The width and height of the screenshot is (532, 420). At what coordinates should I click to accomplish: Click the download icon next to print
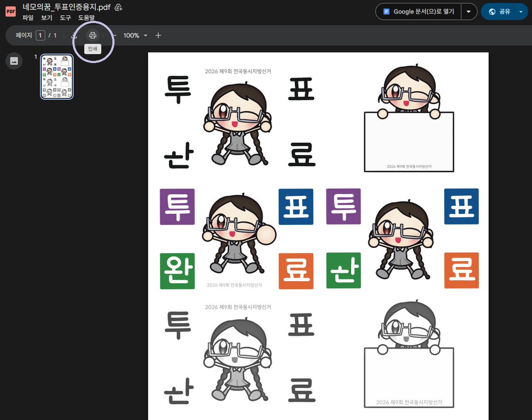[x=74, y=35]
